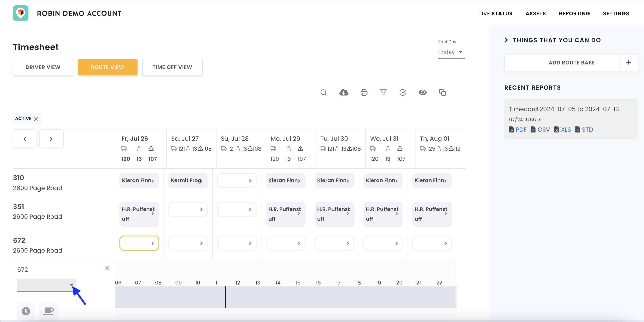This screenshot has width=644, height=322.
Task: Remove the ACTIVE filter chip
Action: coord(36,119)
